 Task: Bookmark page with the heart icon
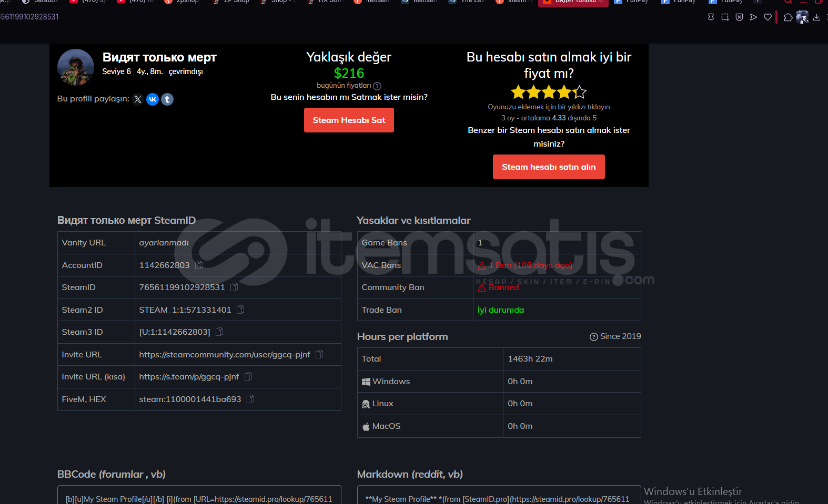coord(768,17)
